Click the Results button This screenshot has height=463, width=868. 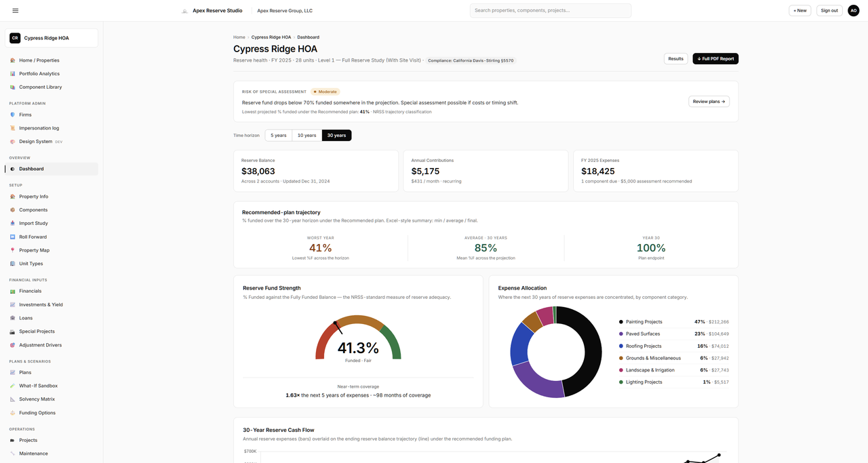[x=676, y=59]
